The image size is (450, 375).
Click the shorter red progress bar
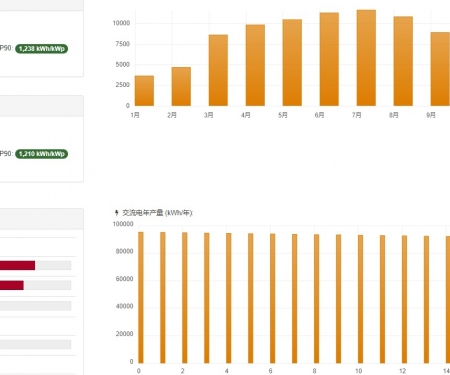(x=12, y=285)
